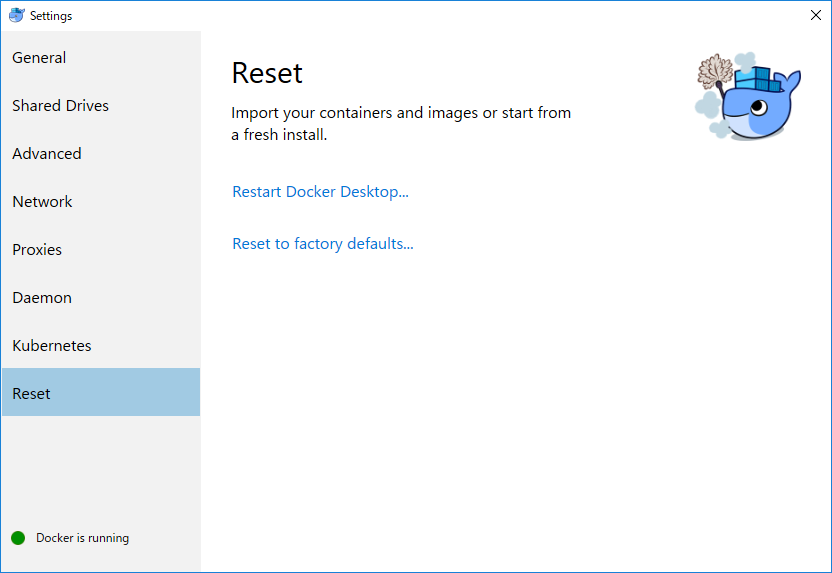Click the 'Docker is running' status text

click(82, 538)
